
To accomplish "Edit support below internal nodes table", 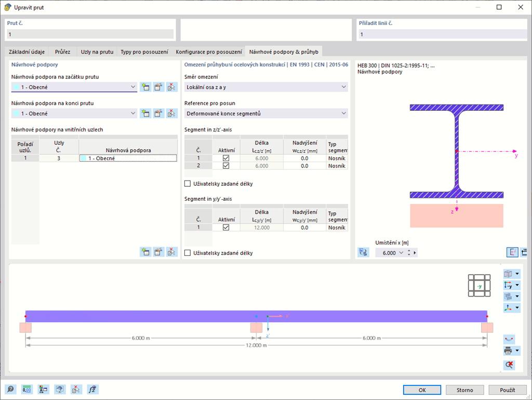I will tap(158, 252).
